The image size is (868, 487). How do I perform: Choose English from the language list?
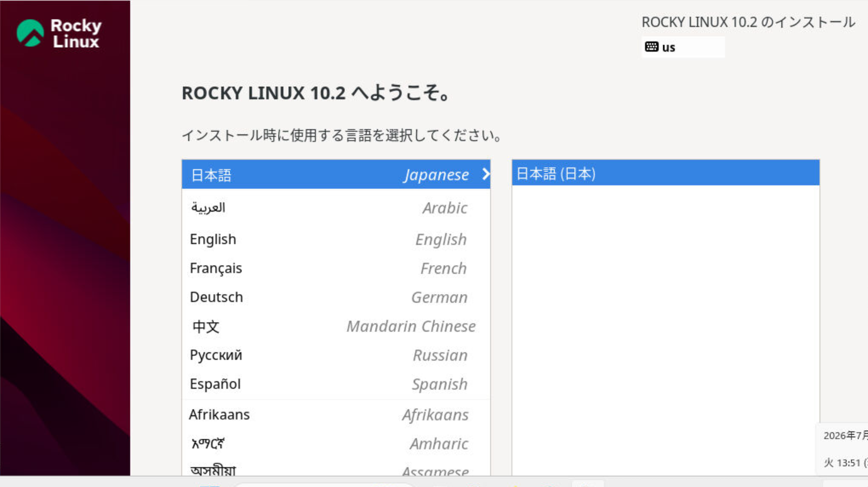pos(336,240)
